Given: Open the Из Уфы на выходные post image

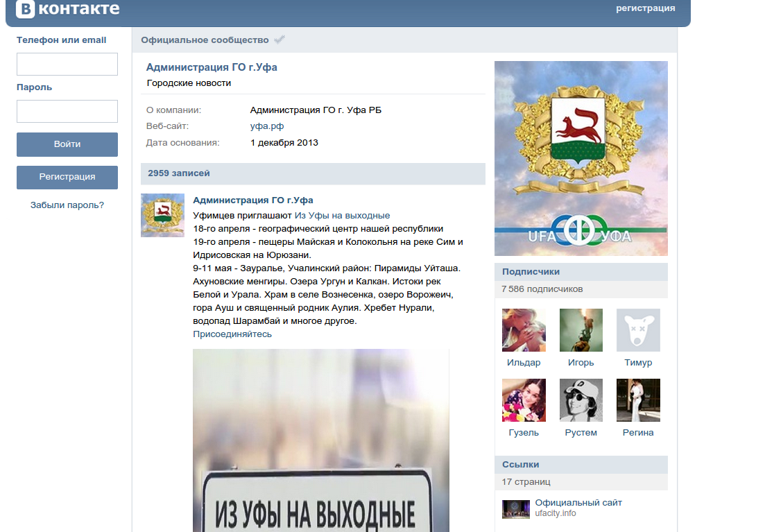Looking at the screenshot, I should [321, 440].
